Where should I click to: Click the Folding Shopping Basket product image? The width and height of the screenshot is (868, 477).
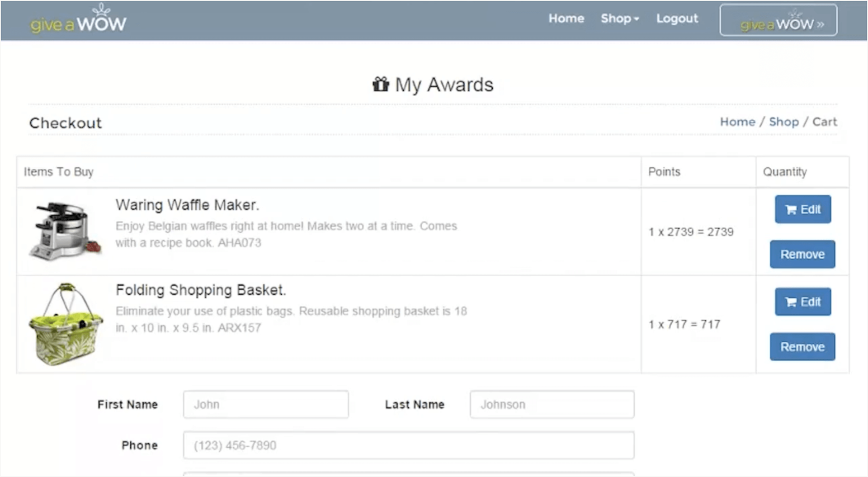click(65, 324)
